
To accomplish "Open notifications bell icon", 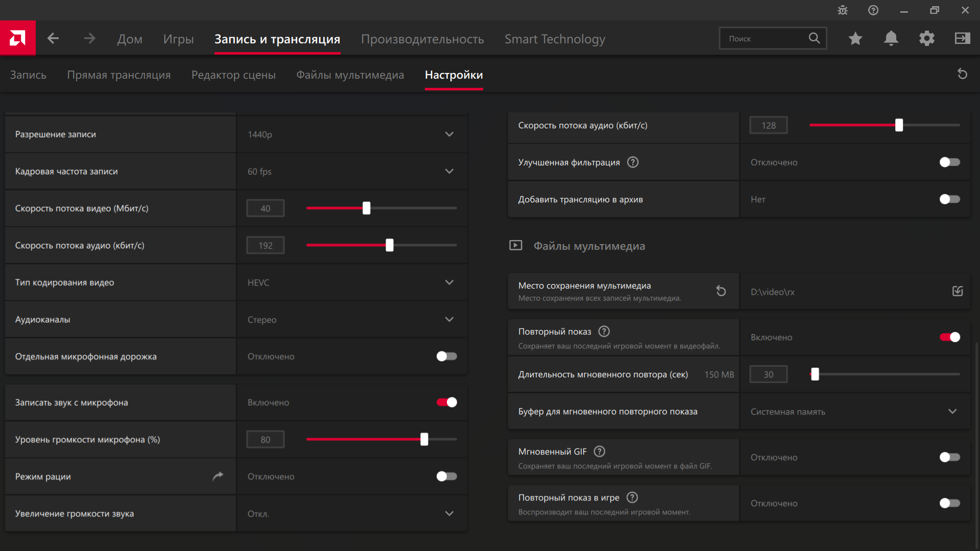I will click(x=891, y=38).
